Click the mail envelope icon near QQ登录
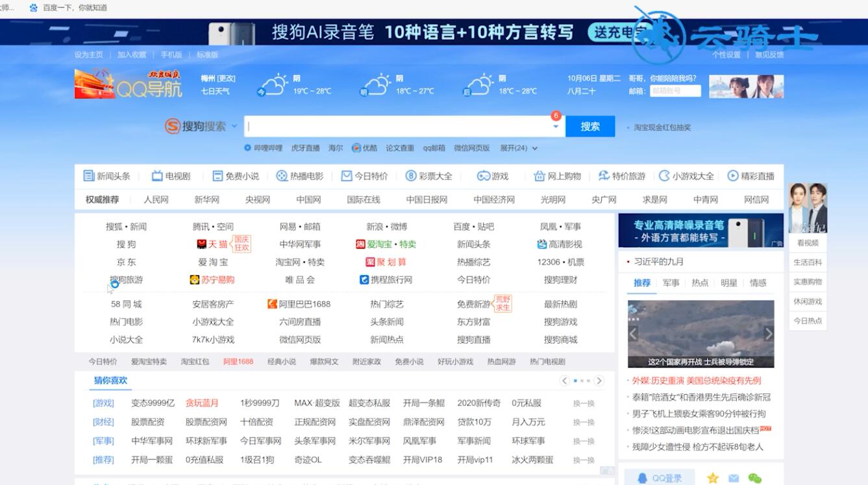The height and width of the screenshot is (485, 868). click(734, 479)
